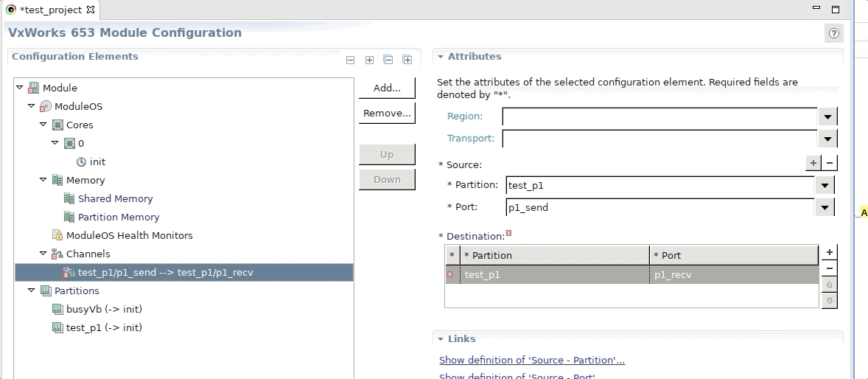Image resolution: width=868 pixels, height=379 pixels.
Task: Click the Region input field
Action: 660,117
